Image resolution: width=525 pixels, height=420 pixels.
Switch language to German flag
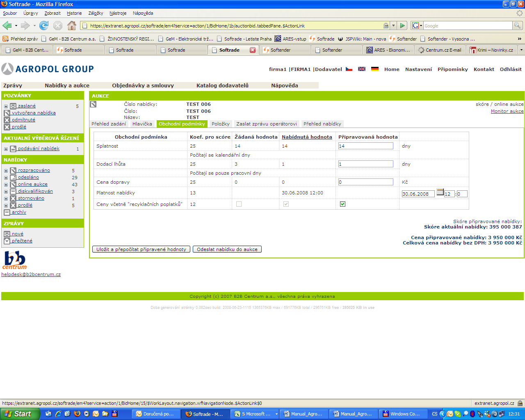tap(375, 69)
